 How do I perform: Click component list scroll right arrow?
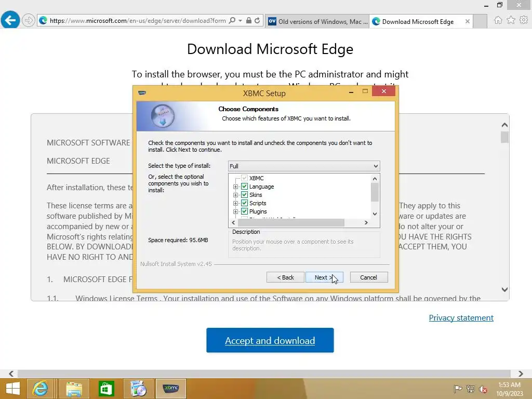[x=366, y=222]
